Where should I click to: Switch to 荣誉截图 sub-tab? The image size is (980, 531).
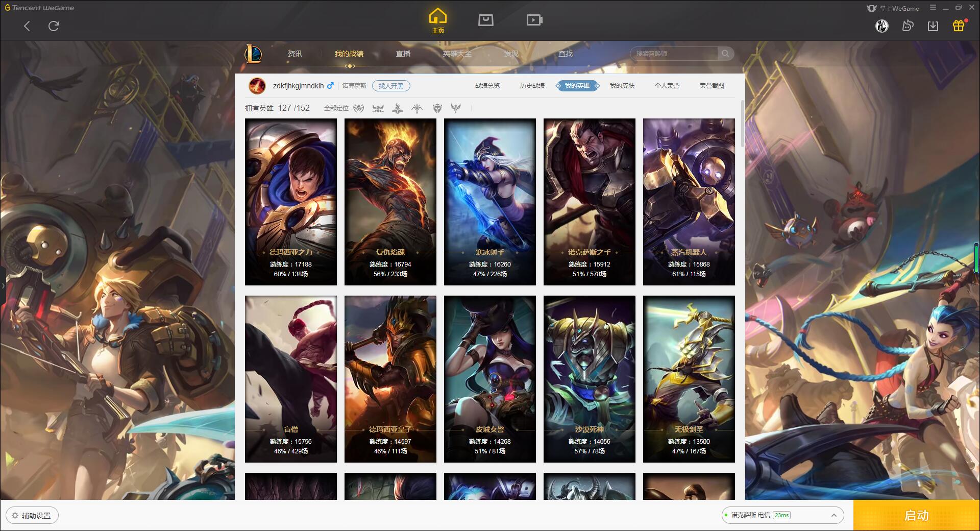712,86
